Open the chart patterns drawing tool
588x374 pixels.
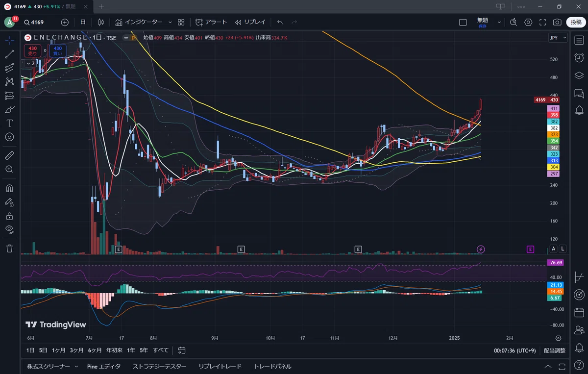[x=9, y=82]
